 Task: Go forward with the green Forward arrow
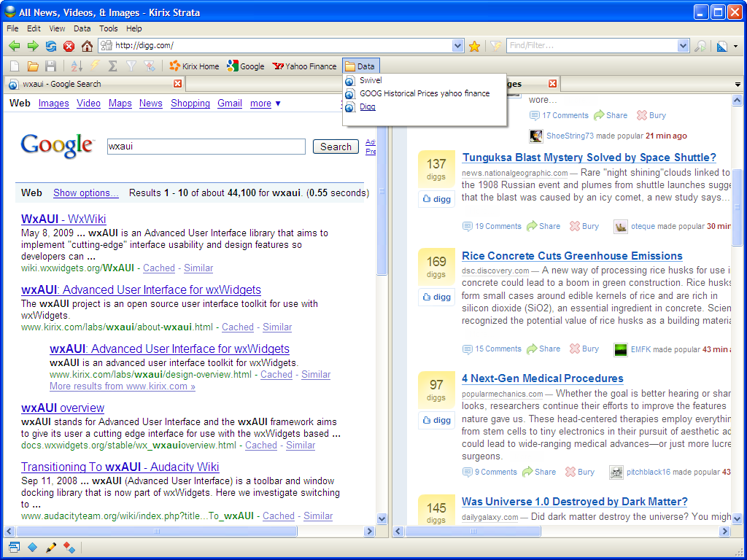[33, 46]
